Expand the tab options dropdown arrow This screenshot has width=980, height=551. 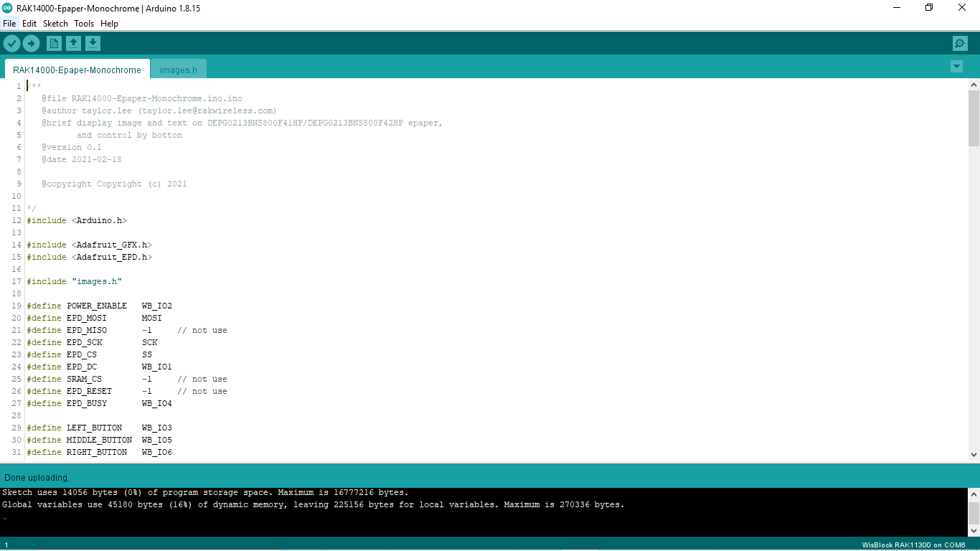pyautogui.click(x=956, y=67)
